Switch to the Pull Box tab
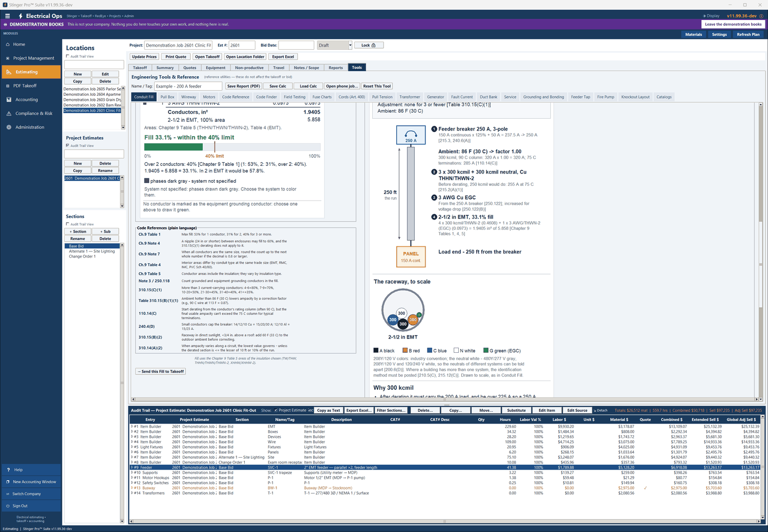 167,97
